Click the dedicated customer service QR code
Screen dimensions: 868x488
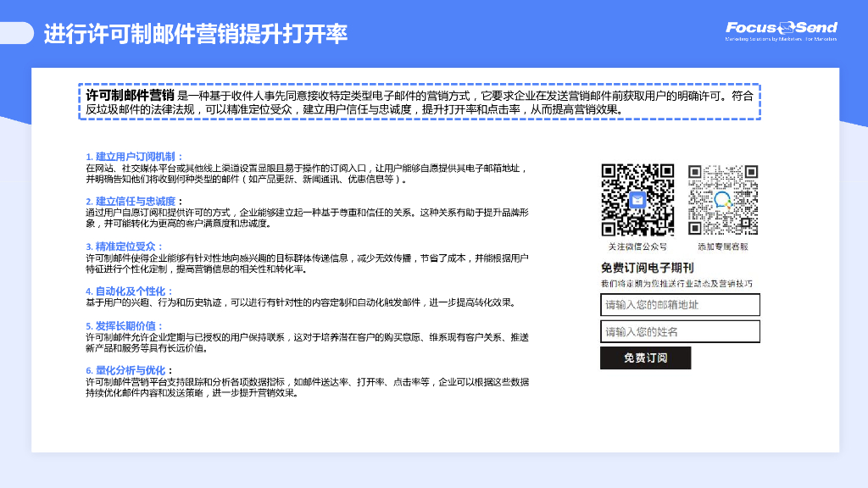point(722,200)
